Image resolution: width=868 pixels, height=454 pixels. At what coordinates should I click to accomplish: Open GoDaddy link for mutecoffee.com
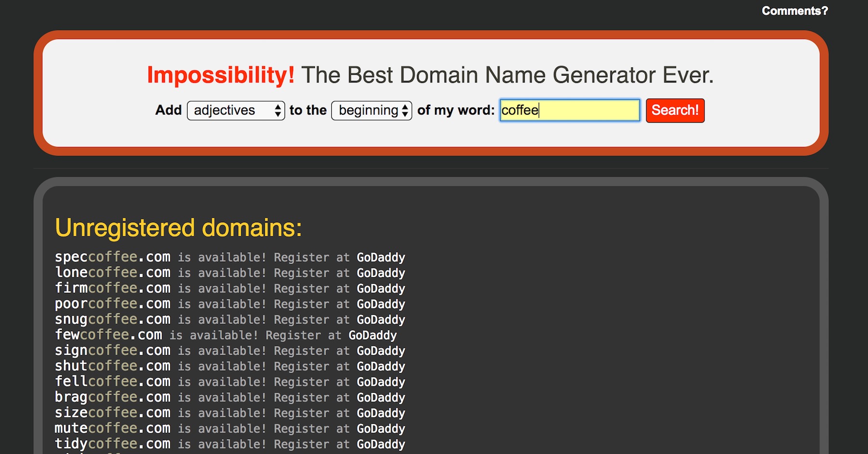click(x=381, y=428)
